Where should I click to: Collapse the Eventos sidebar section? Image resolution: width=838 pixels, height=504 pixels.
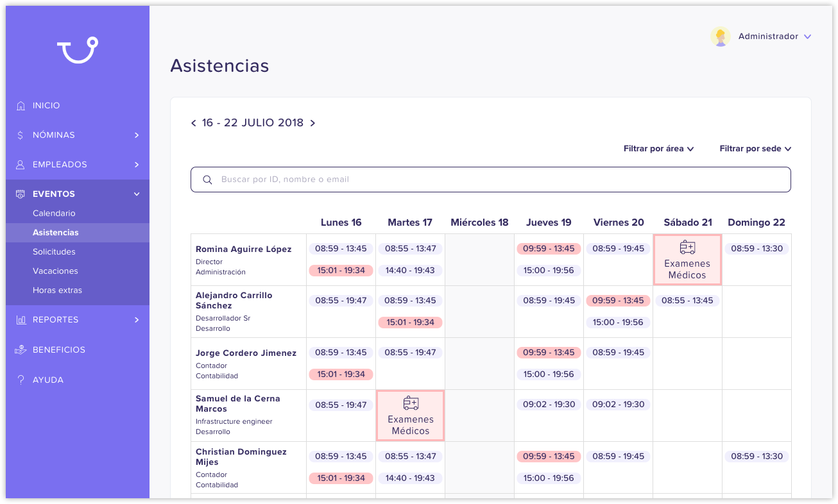(x=137, y=194)
